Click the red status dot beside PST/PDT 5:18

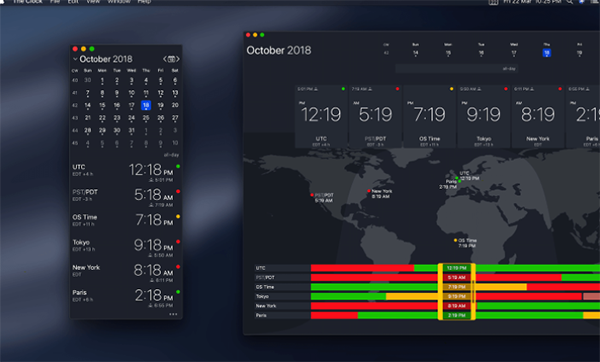click(178, 191)
